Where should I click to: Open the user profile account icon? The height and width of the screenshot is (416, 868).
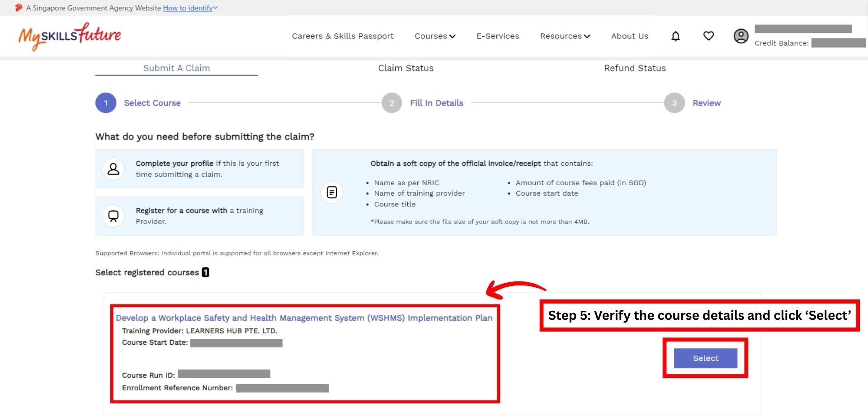point(741,36)
